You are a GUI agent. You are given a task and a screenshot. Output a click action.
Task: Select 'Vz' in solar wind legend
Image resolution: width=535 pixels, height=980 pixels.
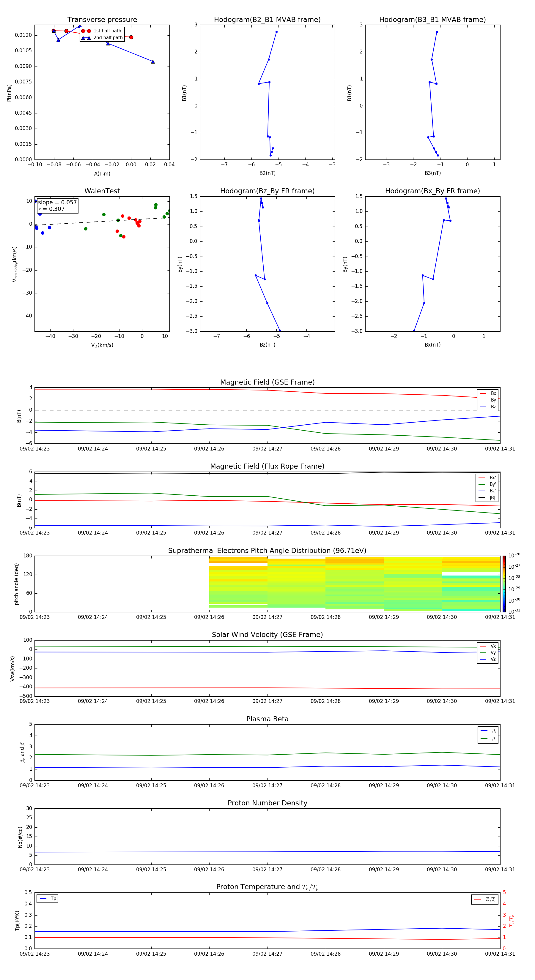tap(488, 659)
